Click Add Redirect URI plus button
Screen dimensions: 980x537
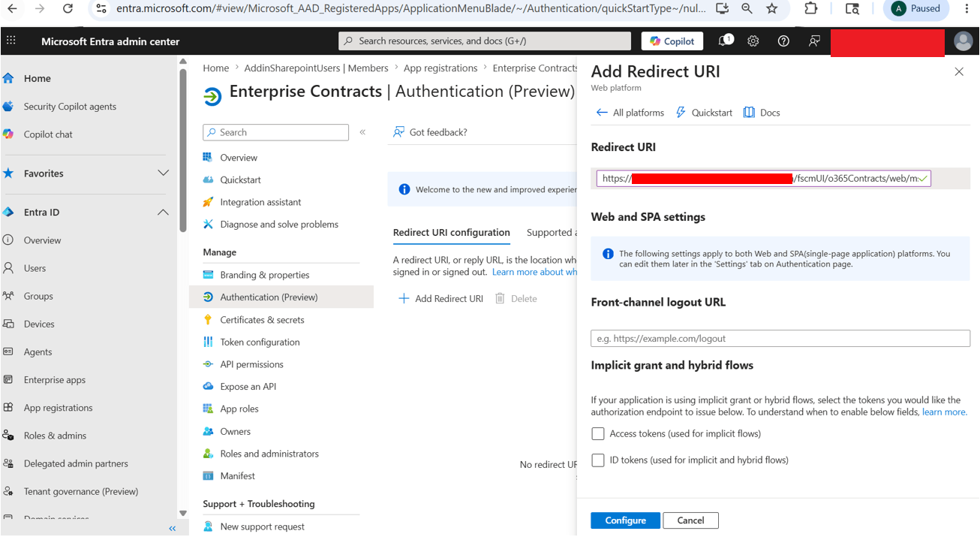440,299
